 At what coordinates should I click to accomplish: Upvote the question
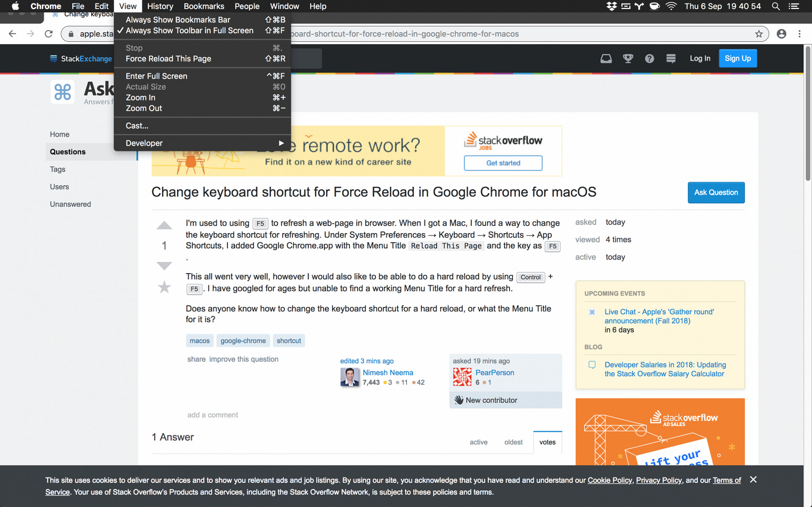(x=164, y=225)
